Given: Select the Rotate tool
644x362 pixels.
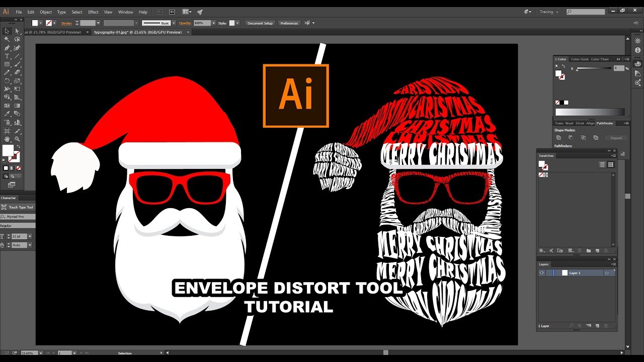Looking at the screenshot, I should 7,81.
